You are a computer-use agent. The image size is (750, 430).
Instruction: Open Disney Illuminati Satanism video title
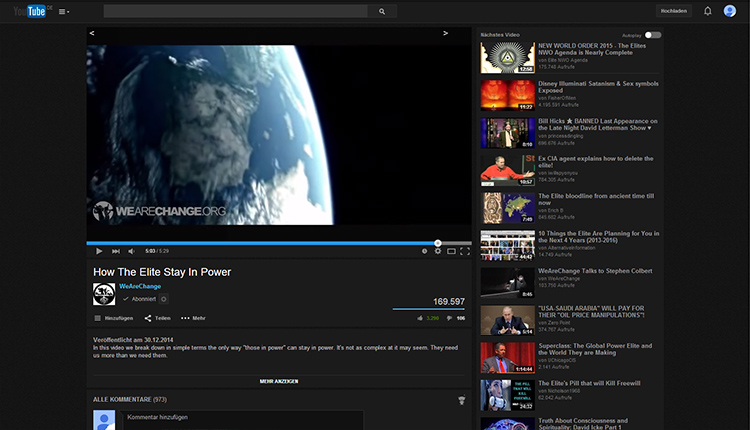pyautogui.click(x=598, y=87)
